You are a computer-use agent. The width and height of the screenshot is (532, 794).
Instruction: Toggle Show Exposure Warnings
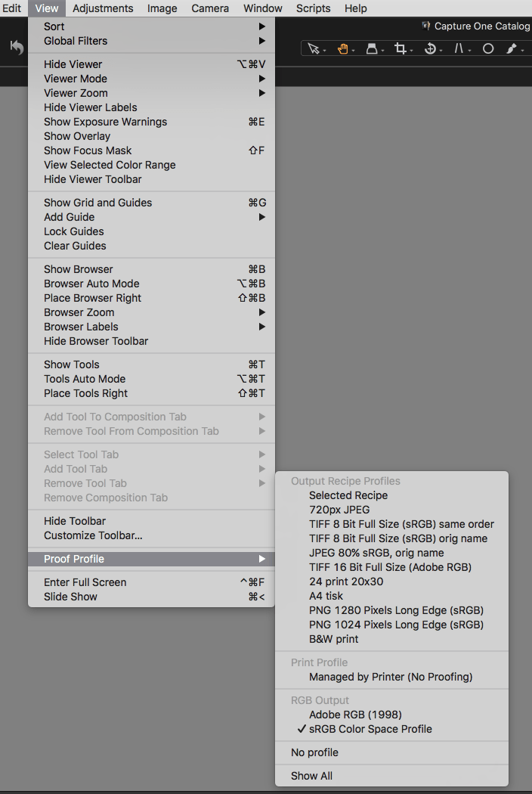[152, 122]
